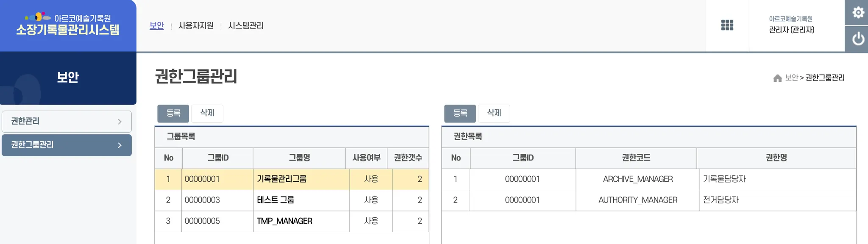Select the 기록물관리그룹 row
868x244 pixels.
point(281,179)
